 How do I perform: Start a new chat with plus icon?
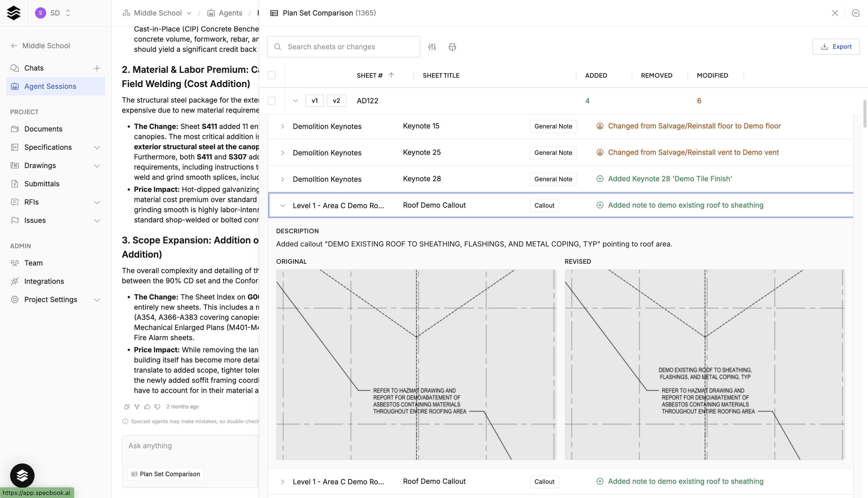pyautogui.click(x=97, y=68)
